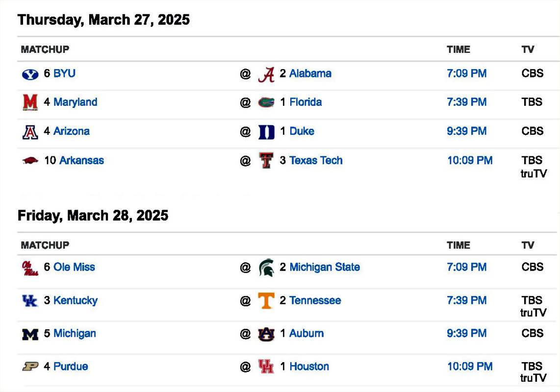Screen dimensions: 560x392
Task: Click the Purdue P logo
Action: (30, 367)
